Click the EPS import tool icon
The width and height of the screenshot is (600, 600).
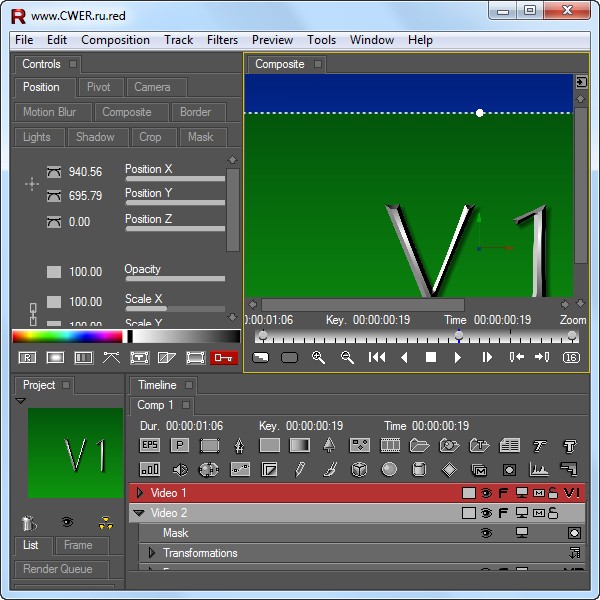point(150,445)
